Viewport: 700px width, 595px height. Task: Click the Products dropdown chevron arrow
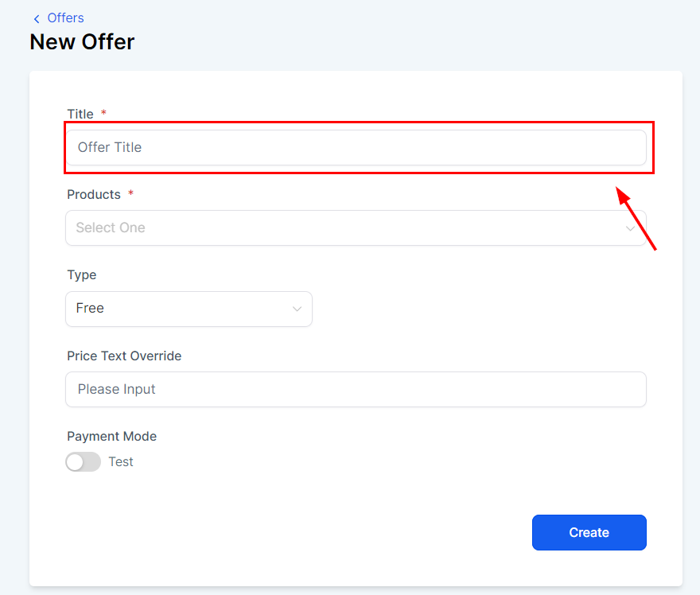coord(630,228)
